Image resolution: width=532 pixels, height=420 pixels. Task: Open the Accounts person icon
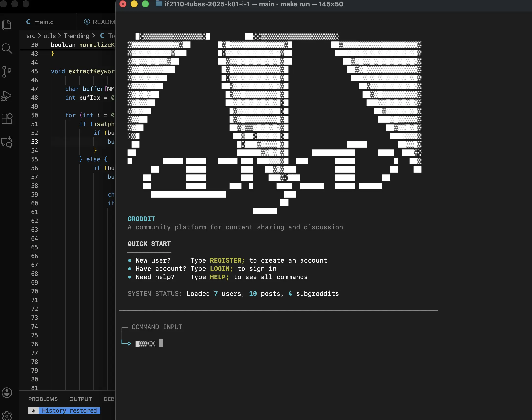[x=7, y=393]
